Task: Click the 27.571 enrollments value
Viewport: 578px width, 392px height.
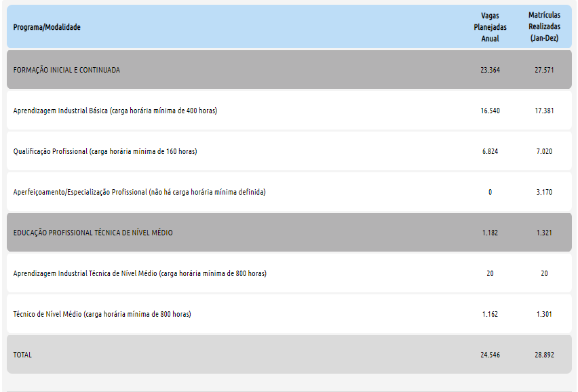Action: tap(544, 70)
